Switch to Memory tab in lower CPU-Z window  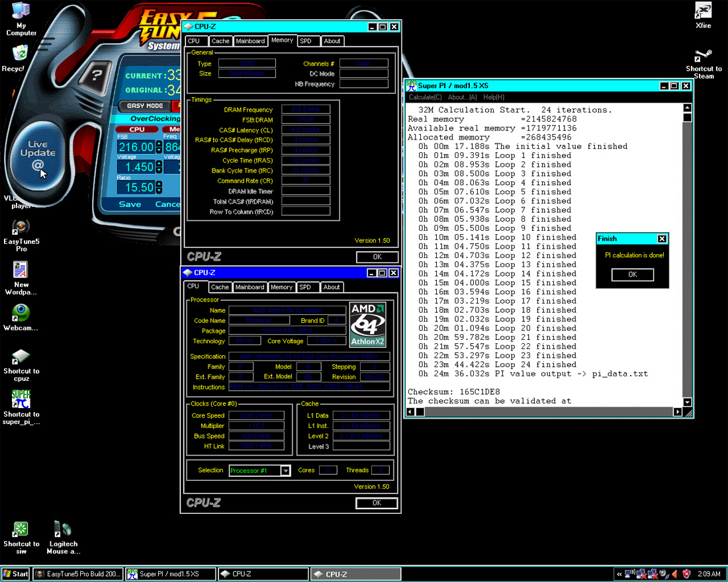coord(281,287)
